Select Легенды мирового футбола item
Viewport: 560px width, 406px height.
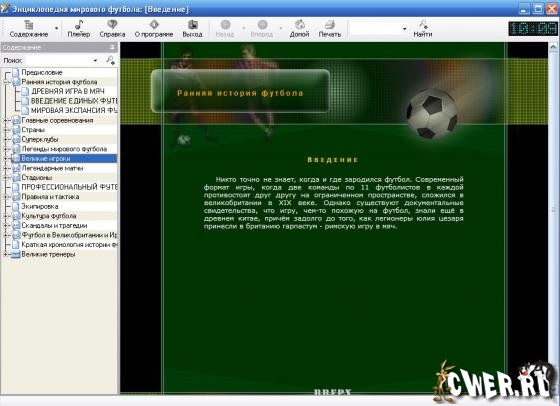click(64, 149)
